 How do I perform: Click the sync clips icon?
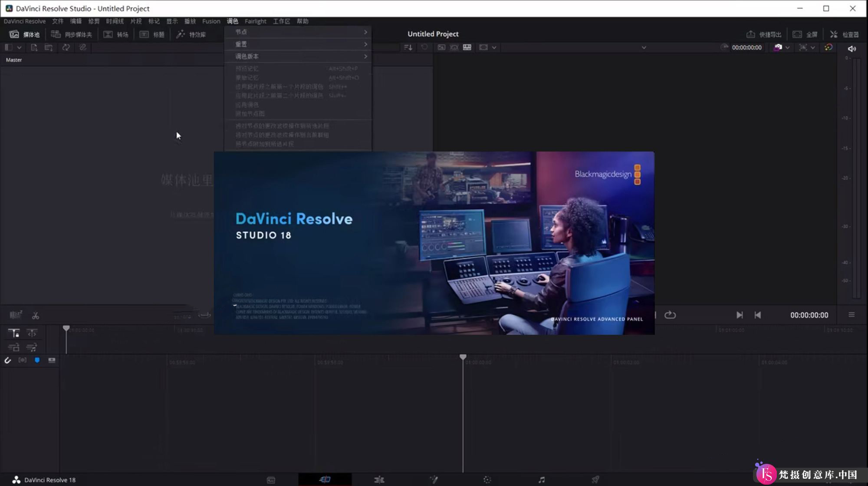(x=66, y=47)
